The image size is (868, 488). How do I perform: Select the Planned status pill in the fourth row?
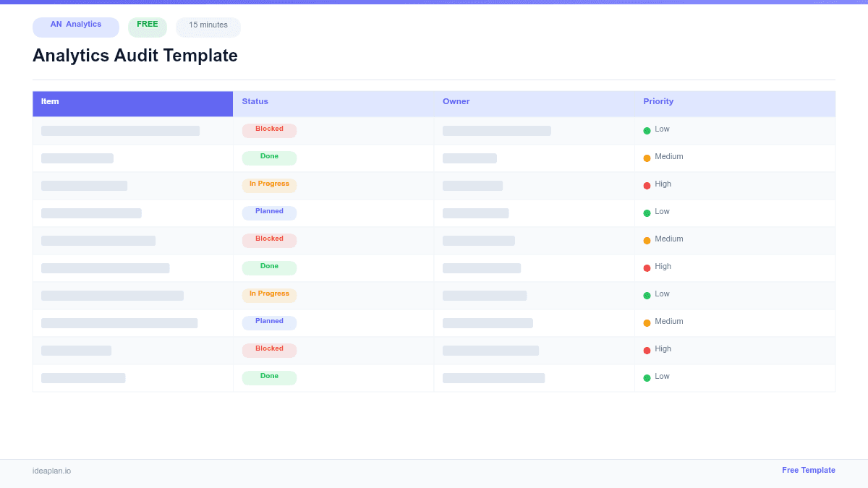tap(269, 212)
